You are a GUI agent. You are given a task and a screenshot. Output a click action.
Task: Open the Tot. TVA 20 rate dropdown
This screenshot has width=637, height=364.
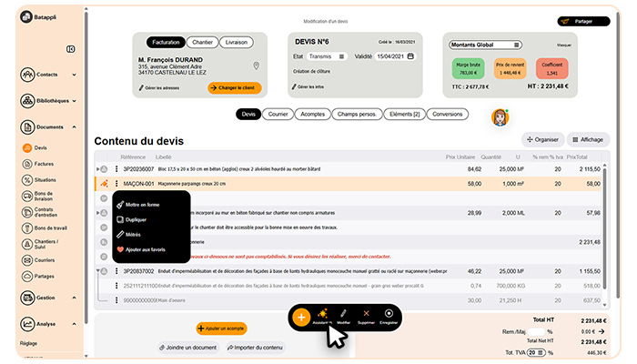click(536, 353)
